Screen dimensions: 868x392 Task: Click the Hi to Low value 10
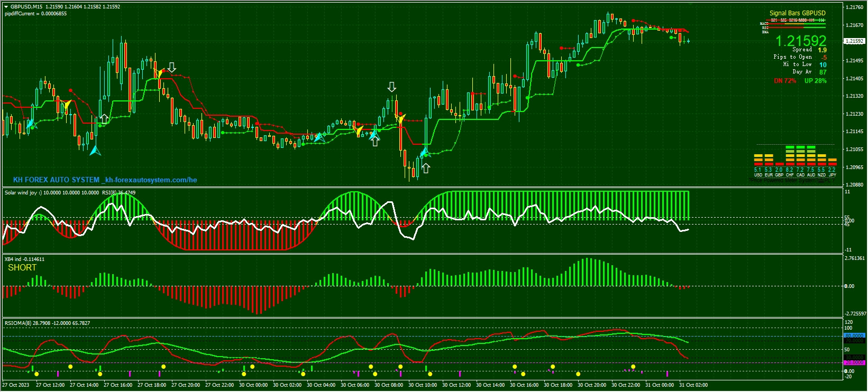click(823, 65)
